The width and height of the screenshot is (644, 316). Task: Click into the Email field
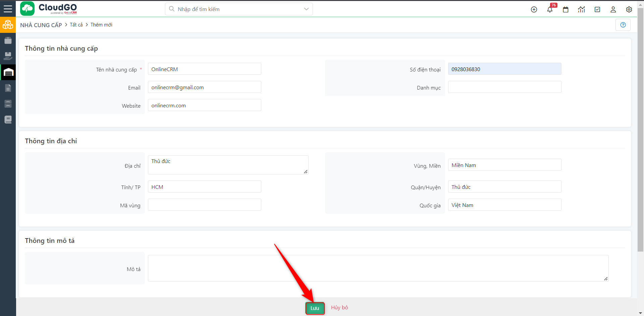[x=204, y=87]
